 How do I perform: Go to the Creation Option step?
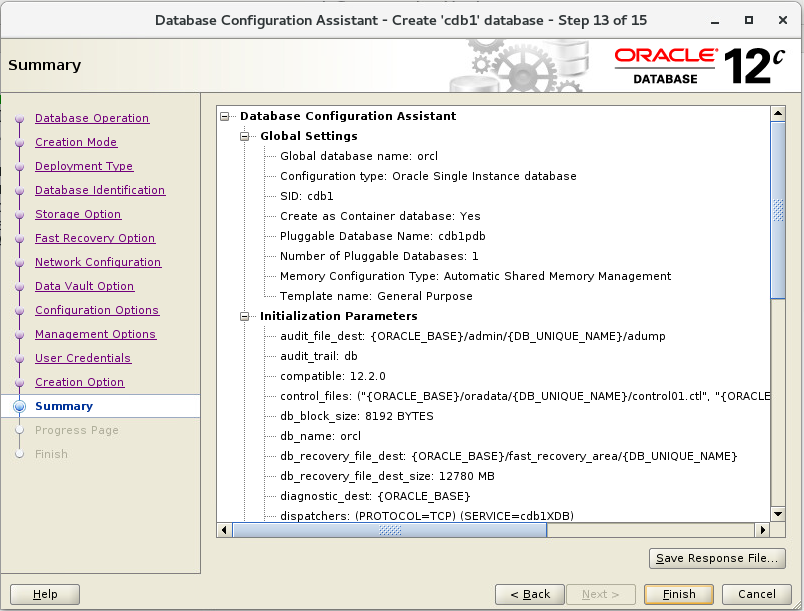pyautogui.click(x=79, y=382)
